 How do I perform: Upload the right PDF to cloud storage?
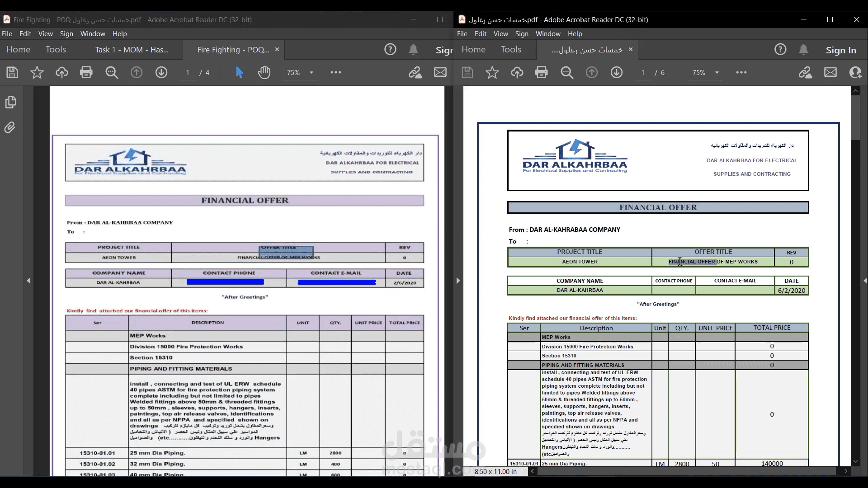(517, 72)
